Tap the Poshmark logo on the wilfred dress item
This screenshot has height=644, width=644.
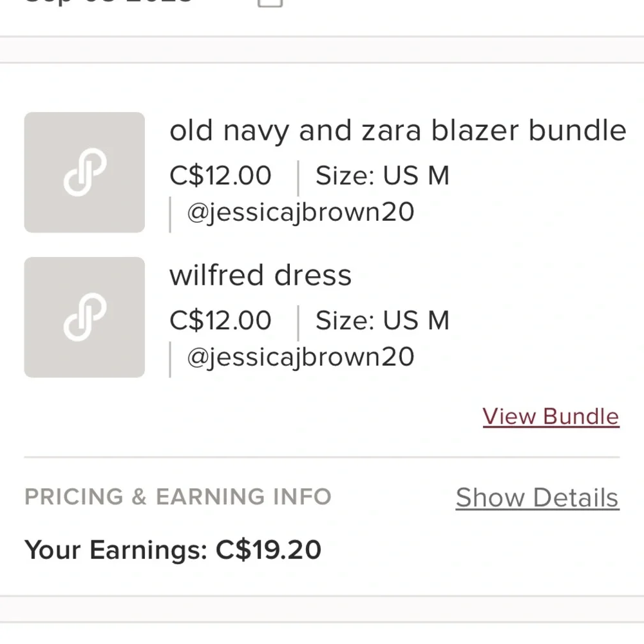pyautogui.click(x=85, y=317)
